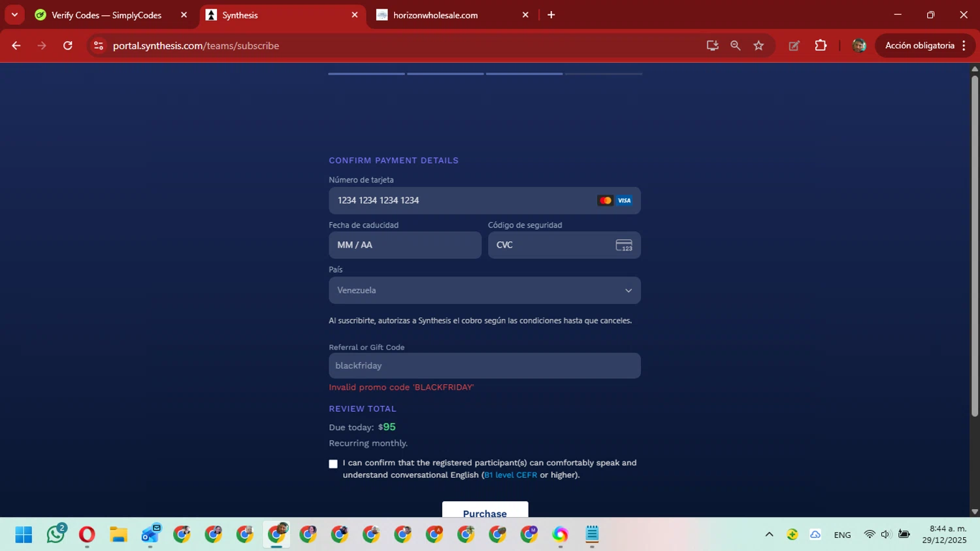Go back to the previous page
Image resolution: width=980 pixels, height=551 pixels.
pyautogui.click(x=16, y=46)
